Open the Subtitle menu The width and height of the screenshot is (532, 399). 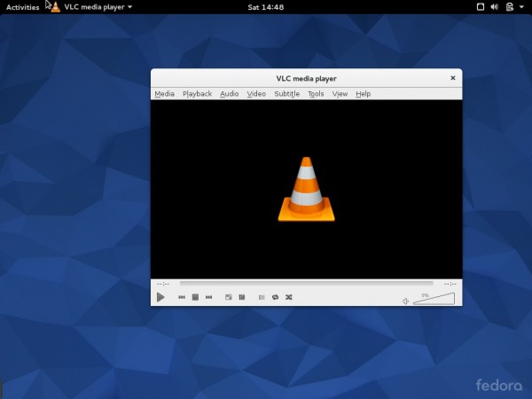click(286, 94)
